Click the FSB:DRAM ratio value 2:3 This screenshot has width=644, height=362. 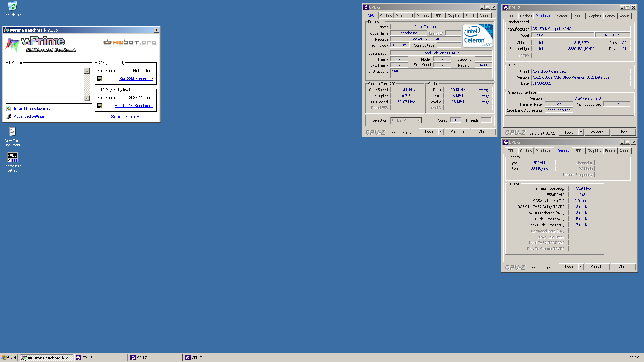pos(582,195)
